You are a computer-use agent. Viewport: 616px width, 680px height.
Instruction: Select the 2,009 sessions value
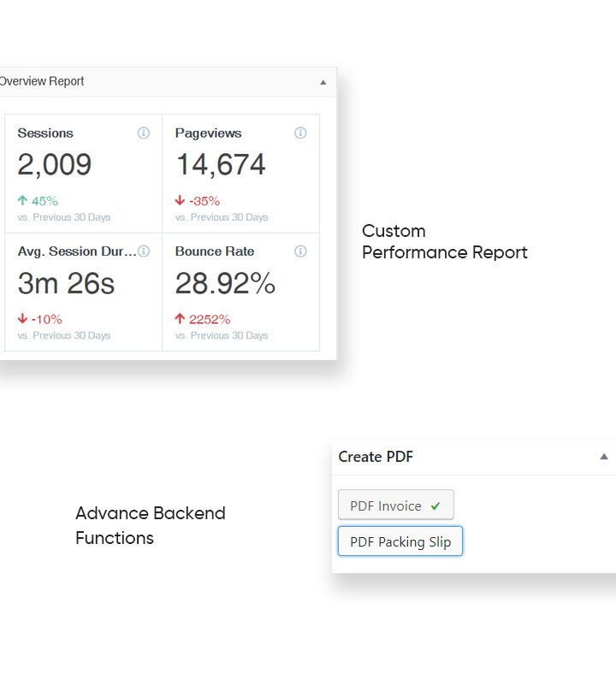pyautogui.click(x=55, y=165)
